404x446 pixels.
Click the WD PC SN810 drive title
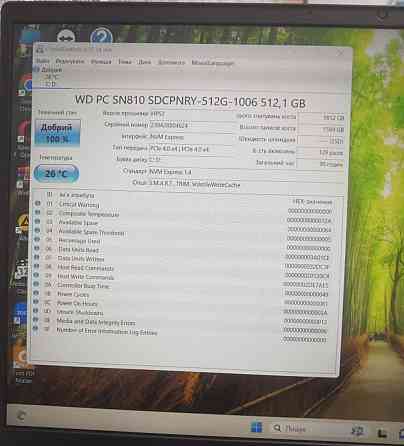190,101
